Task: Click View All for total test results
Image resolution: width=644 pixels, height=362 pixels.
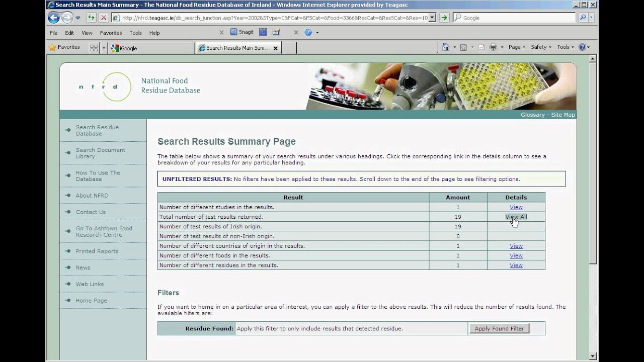Action: [x=516, y=217]
